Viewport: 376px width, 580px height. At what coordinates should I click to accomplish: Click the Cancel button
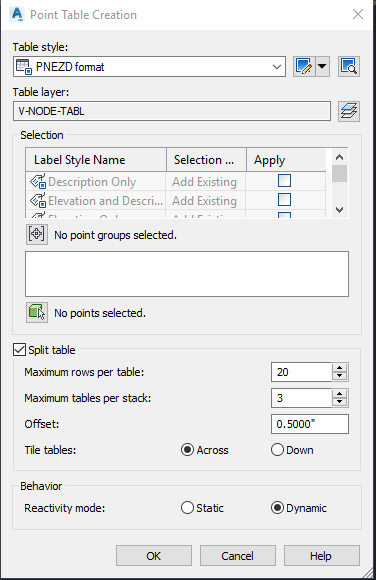click(x=238, y=556)
